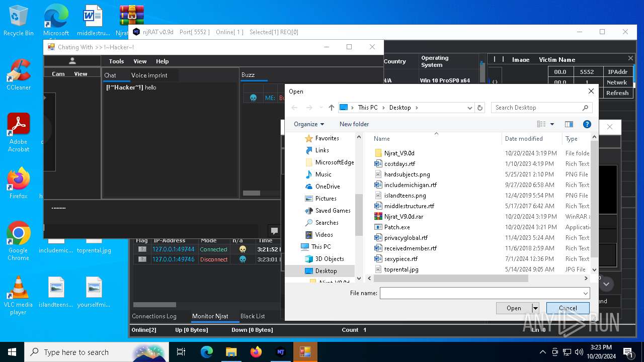Open Firefox from taskbar
This screenshot has width=644, height=362.
pyautogui.click(x=256, y=352)
